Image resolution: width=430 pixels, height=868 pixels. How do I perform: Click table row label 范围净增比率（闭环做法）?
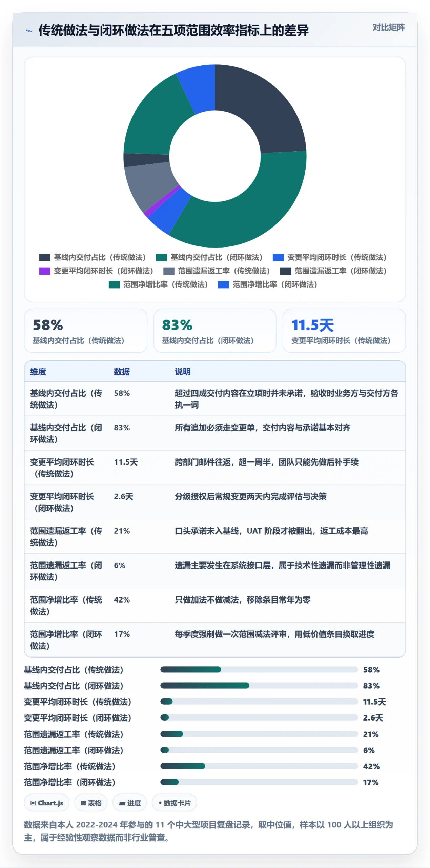(x=66, y=640)
